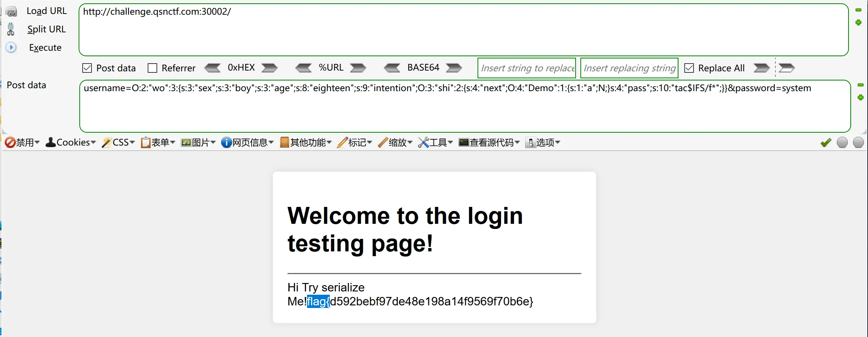Open the 查看源代码 dropdown
The width and height of the screenshot is (868, 337).
(489, 143)
